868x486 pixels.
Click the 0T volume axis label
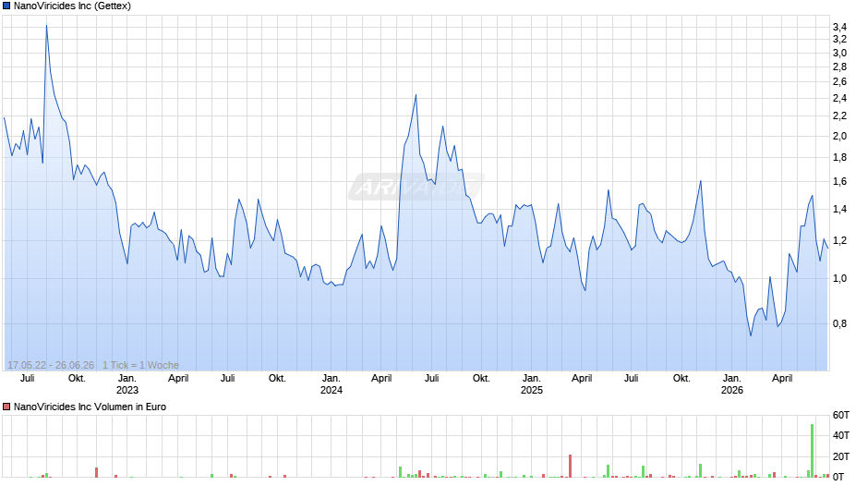click(838, 477)
